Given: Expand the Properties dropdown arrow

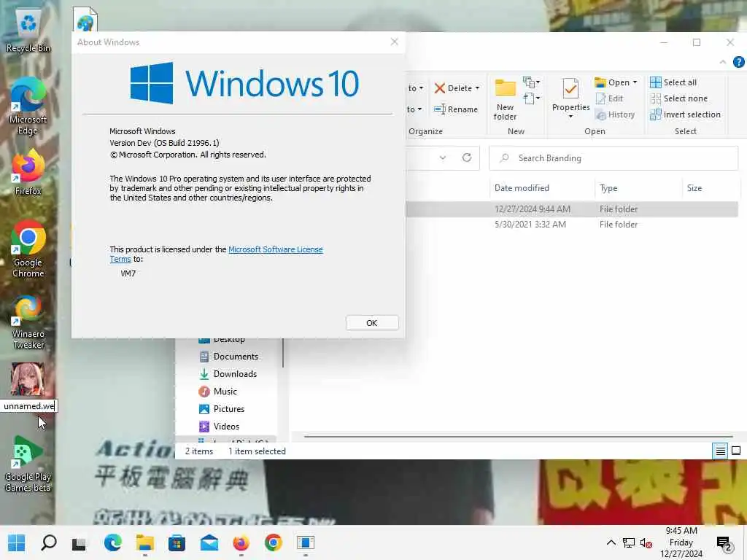Looking at the screenshot, I should tap(570, 117).
